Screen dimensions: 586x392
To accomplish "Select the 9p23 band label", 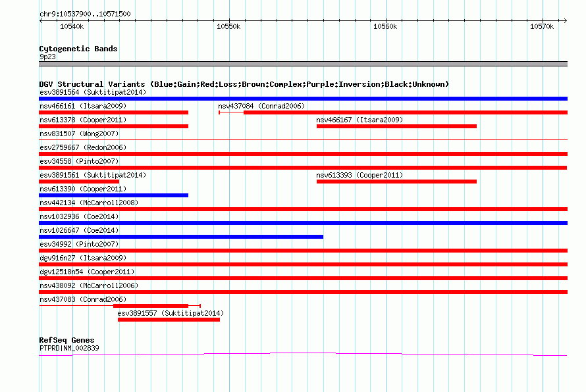I will click(x=47, y=57).
